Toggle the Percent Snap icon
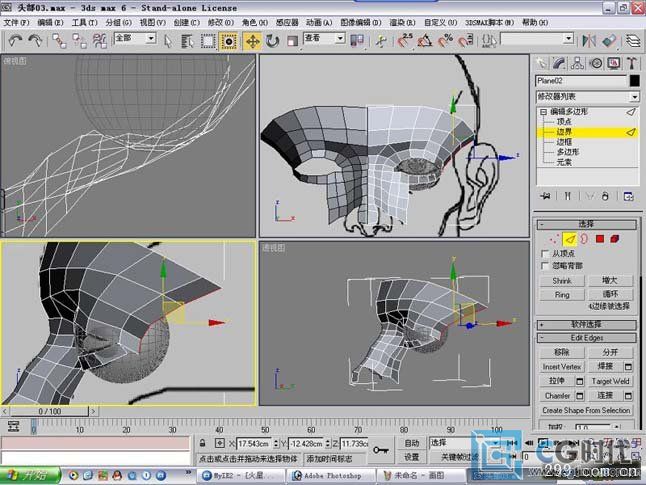Image resolution: width=646 pixels, height=485 pixels. pos(445,41)
